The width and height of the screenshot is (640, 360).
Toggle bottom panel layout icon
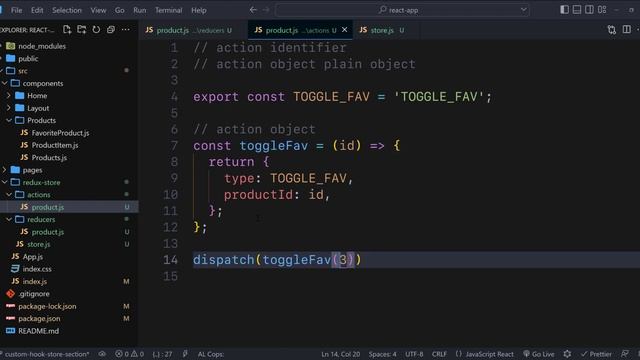click(577, 9)
